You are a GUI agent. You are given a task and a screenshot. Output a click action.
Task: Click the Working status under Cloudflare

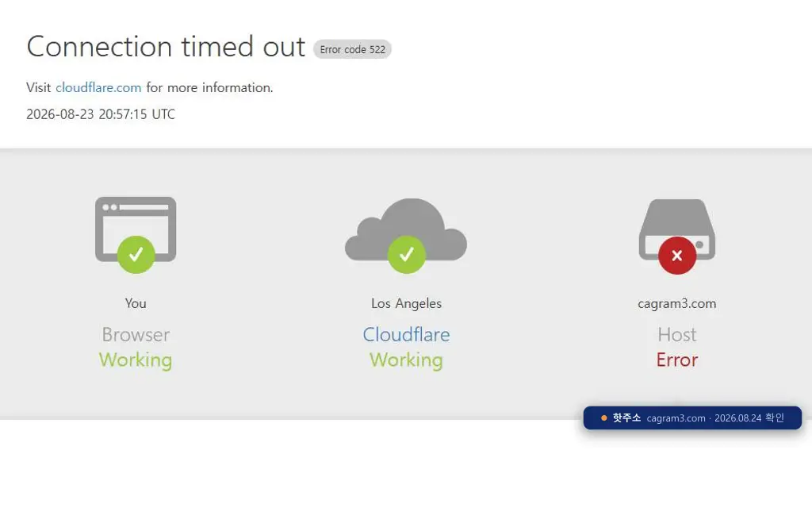[x=406, y=360]
